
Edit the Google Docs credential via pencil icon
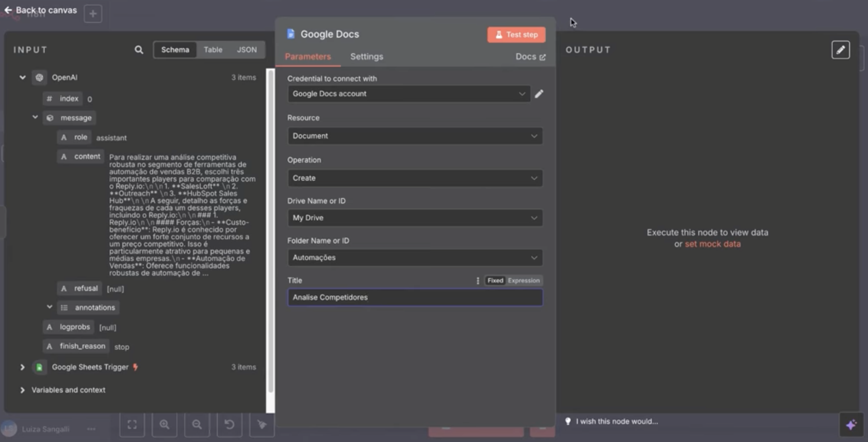coord(539,93)
